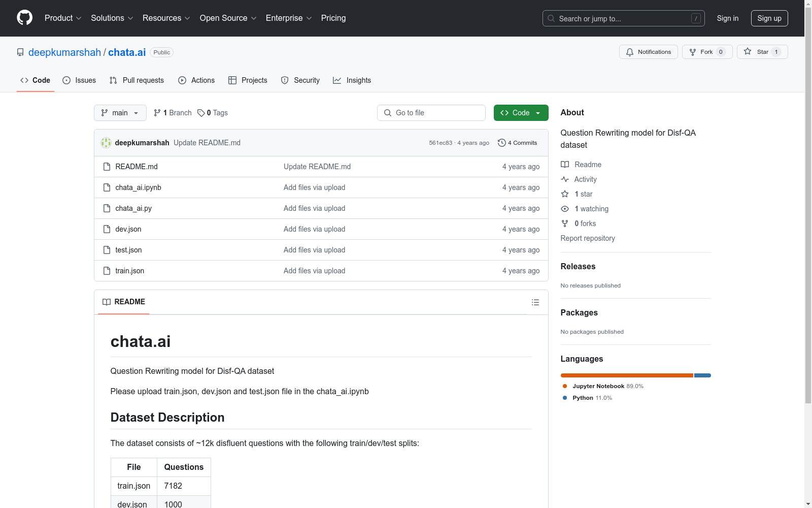Open the deepkumarshah profile link
This screenshot has width=812, height=508.
tap(65, 52)
